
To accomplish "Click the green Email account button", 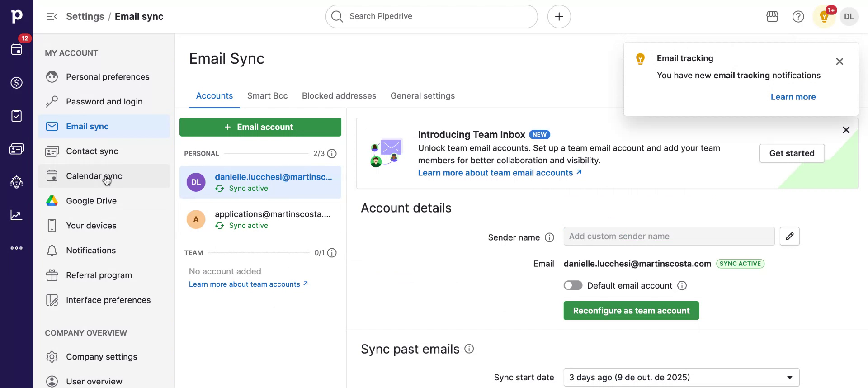I will click(260, 127).
